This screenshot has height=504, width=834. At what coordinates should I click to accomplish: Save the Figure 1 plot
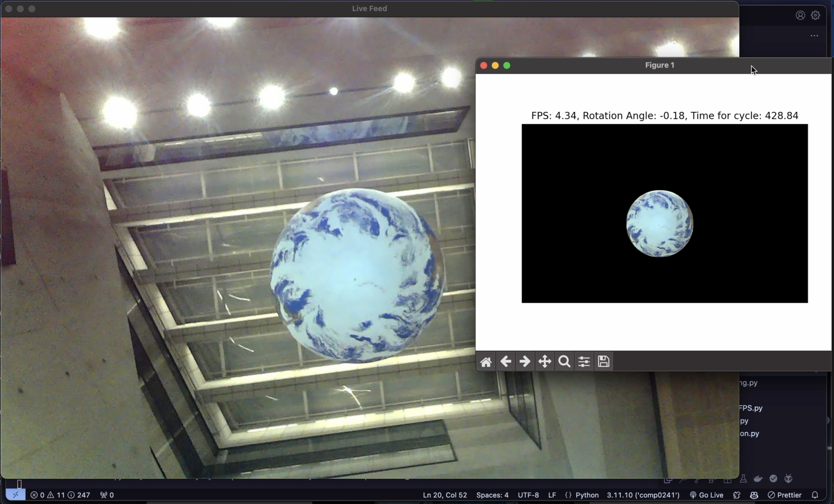tap(604, 361)
